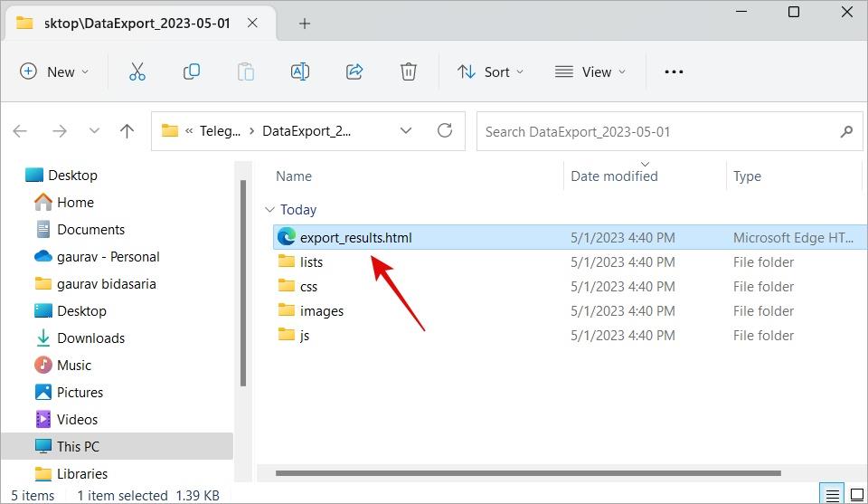868x504 pixels.
Task: Click the images folder icon
Action: click(x=287, y=310)
